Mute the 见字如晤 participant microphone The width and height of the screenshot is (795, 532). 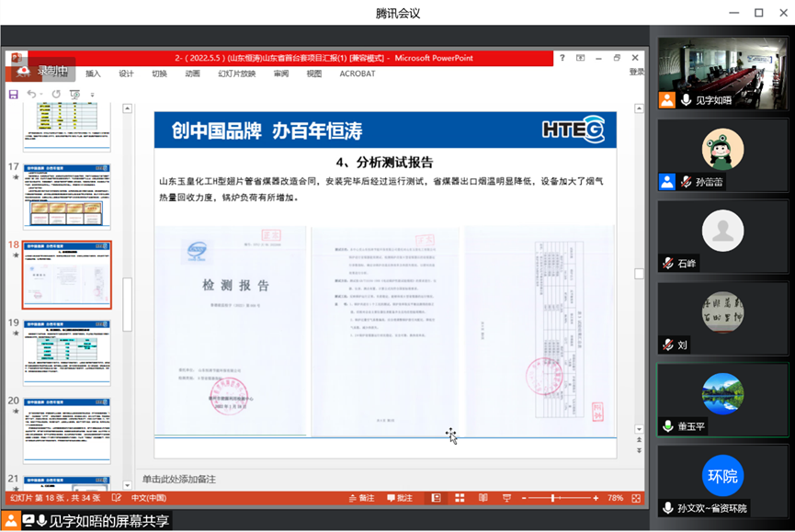point(687,102)
